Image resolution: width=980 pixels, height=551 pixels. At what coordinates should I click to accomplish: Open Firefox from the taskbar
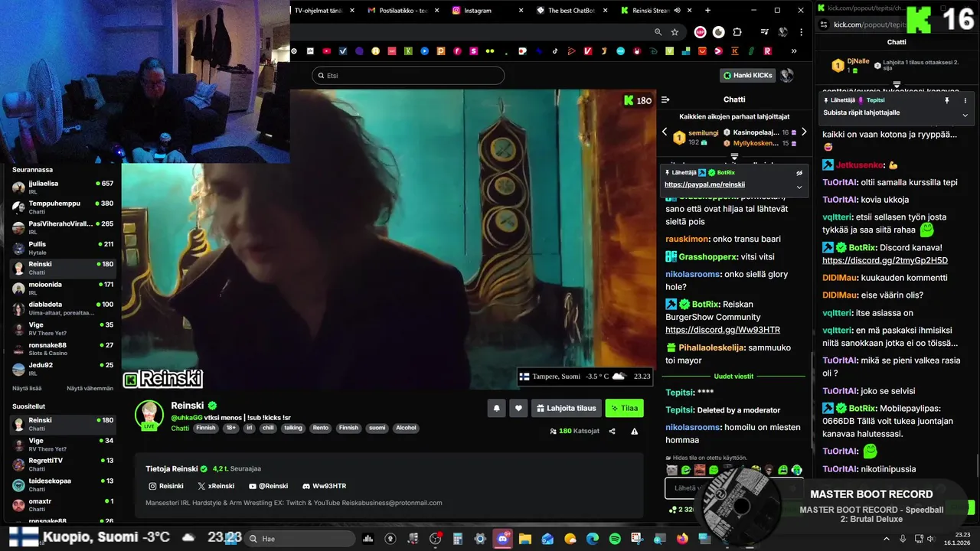pyautogui.click(x=682, y=539)
